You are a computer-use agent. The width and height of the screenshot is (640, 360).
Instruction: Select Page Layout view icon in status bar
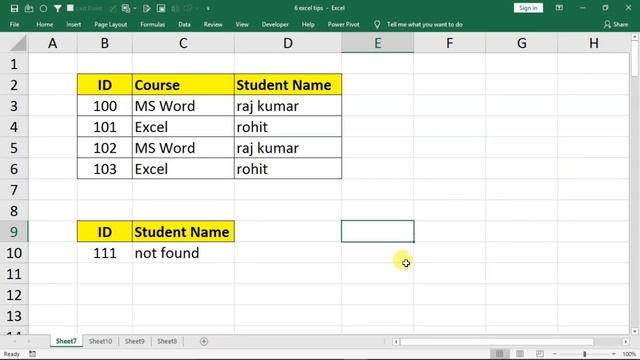point(520,354)
